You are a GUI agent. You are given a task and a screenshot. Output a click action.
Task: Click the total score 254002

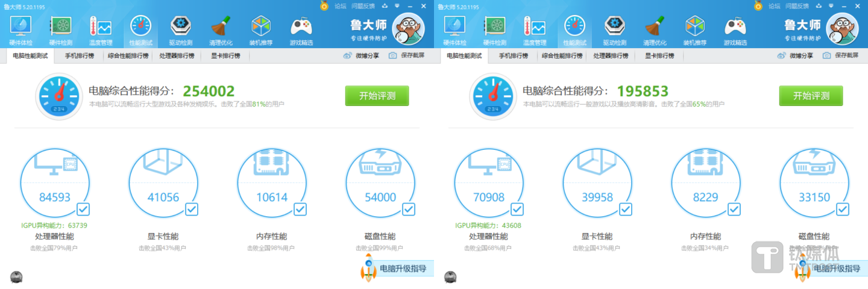pyautogui.click(x=209, y=92)
